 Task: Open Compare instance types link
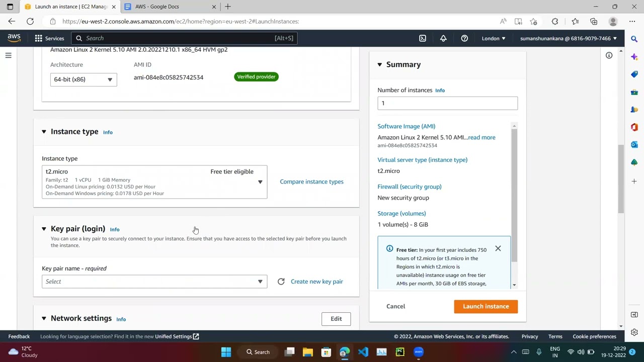coord(311,182)
